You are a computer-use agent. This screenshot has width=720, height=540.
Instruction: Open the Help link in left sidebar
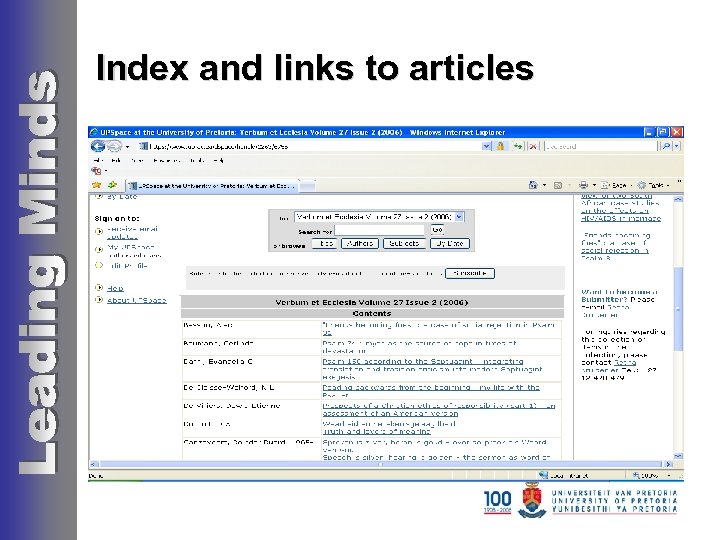115,288
